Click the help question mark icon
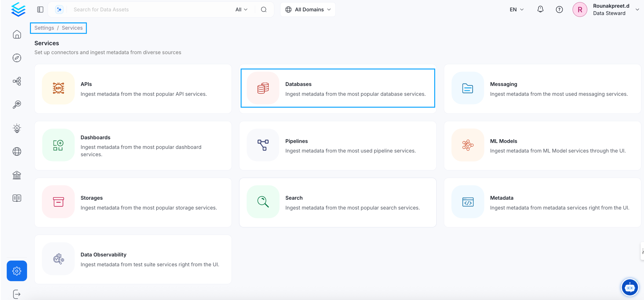 click(559, 9)
